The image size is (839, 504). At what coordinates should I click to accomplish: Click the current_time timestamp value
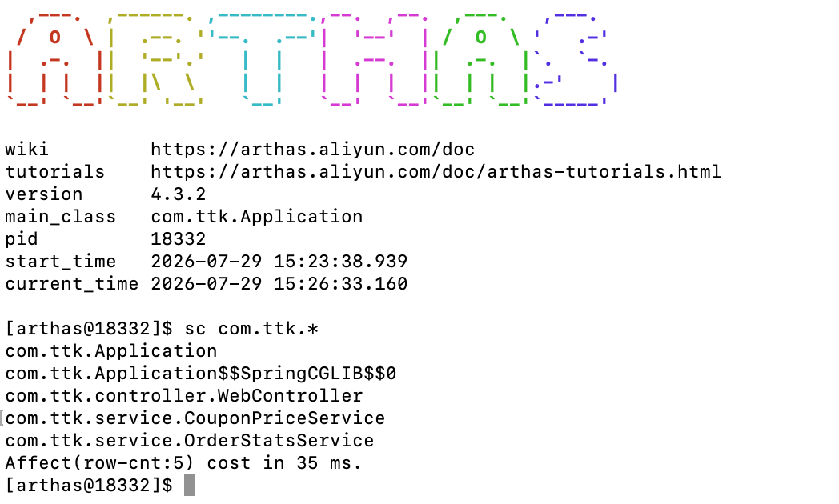point(279,284)
